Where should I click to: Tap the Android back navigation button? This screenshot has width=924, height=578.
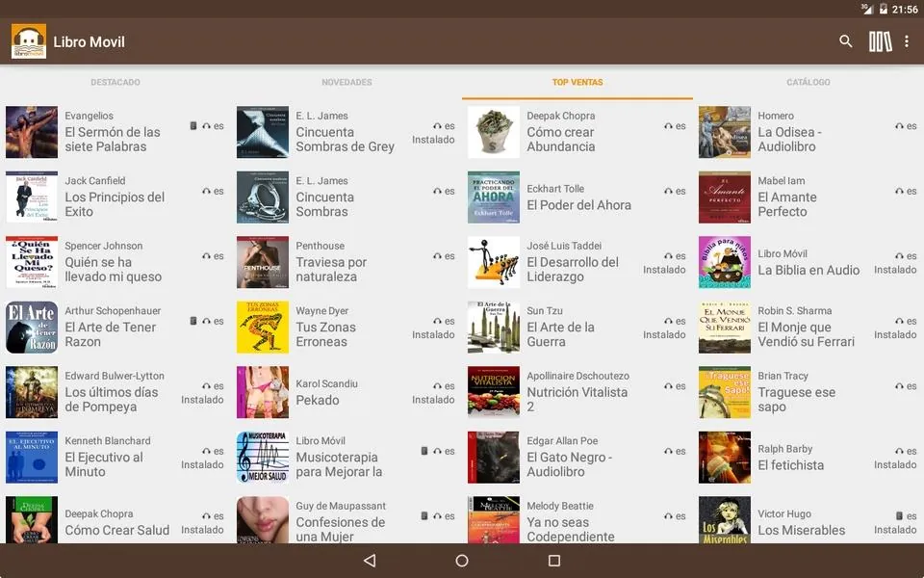pos(370,561)
